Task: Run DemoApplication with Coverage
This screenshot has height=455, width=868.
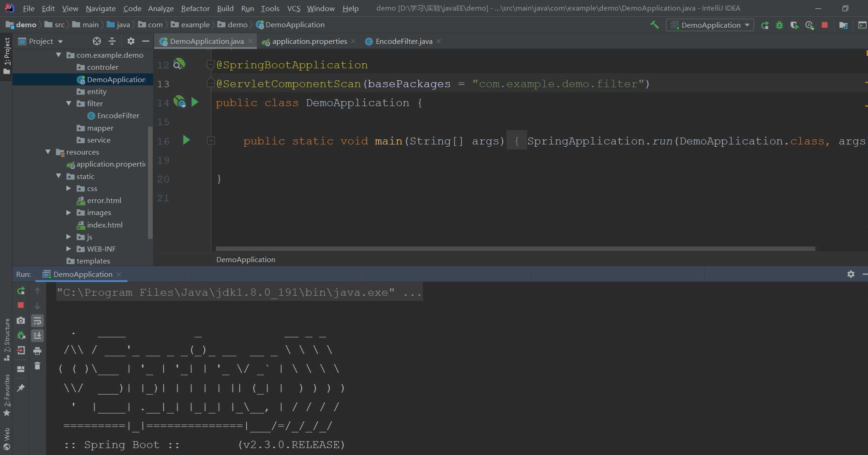Action: point(794,25)
